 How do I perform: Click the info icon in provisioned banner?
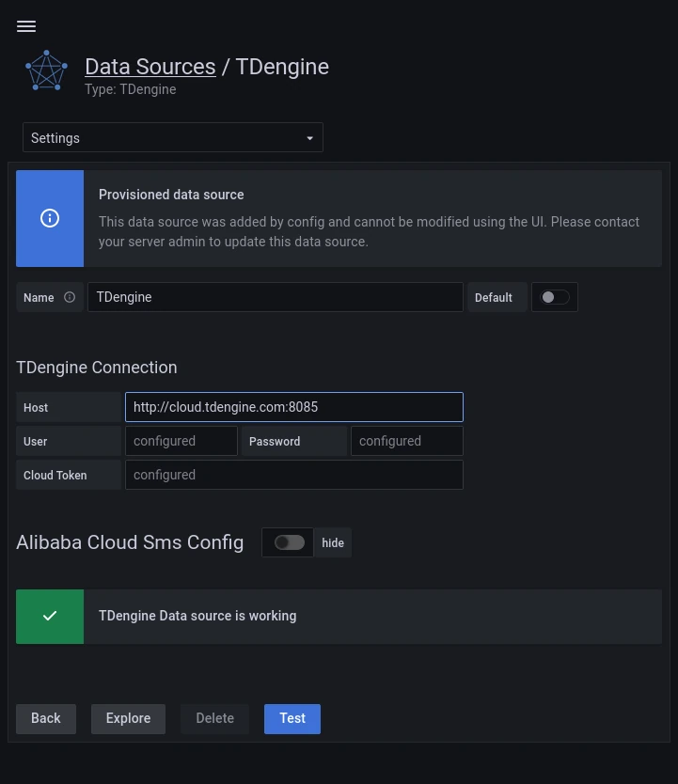point(50,218)
